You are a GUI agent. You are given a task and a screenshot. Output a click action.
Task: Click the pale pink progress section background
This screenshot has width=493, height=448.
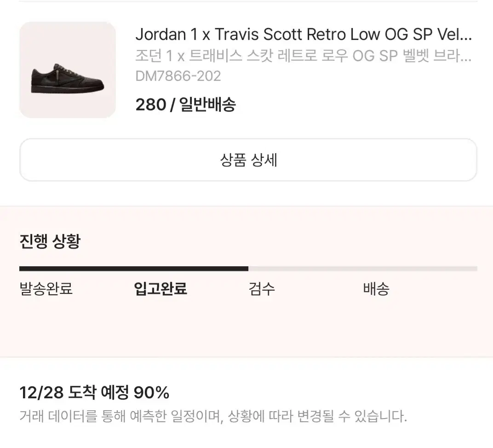click(x=246, y=327)
